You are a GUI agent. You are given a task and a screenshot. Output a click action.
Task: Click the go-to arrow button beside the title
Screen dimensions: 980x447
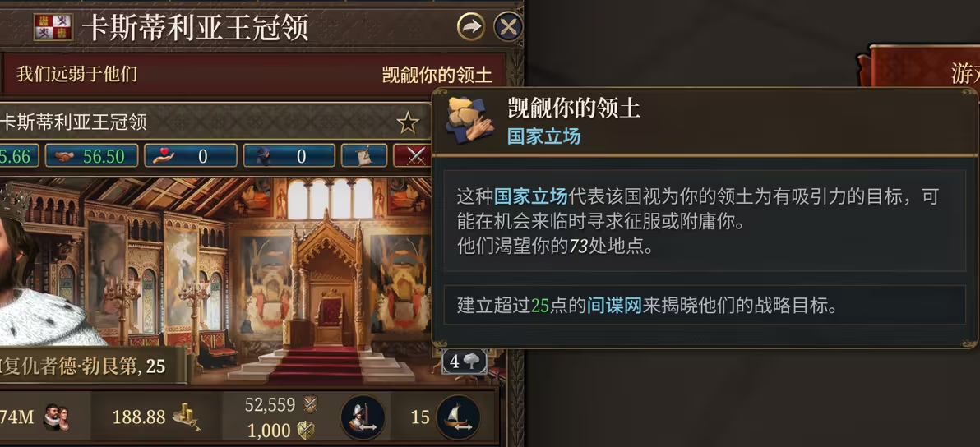470,27
